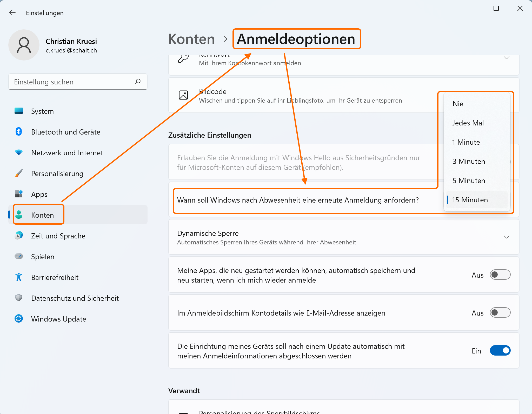Toggle showing Kontodetails on sign-in screen

pyautogui.click(x=500, y=313)
